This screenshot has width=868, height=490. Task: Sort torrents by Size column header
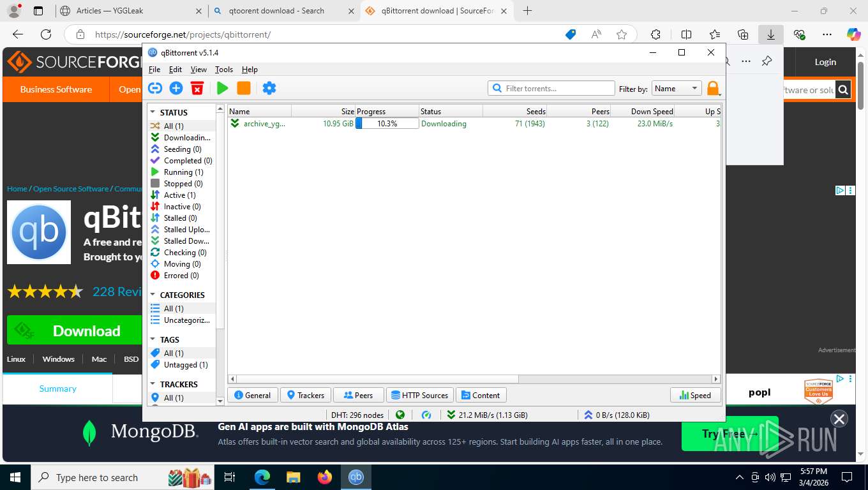coord(323,111)
